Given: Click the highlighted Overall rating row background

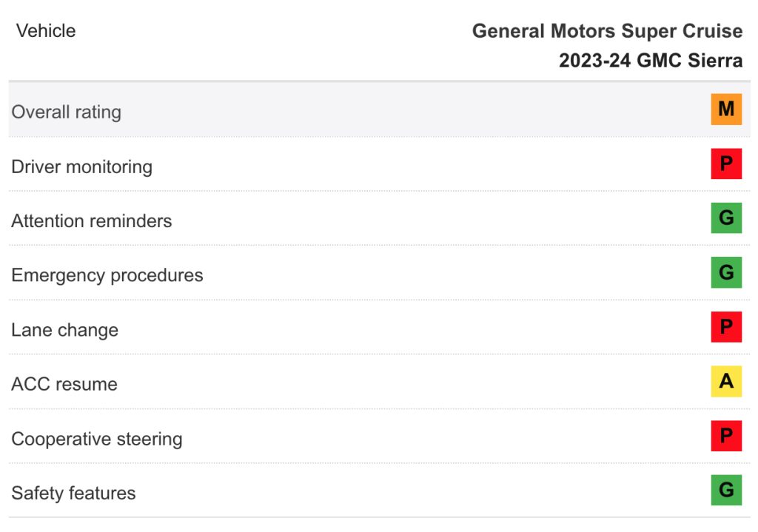Looking at the screenshot, I should click(380, 110).
